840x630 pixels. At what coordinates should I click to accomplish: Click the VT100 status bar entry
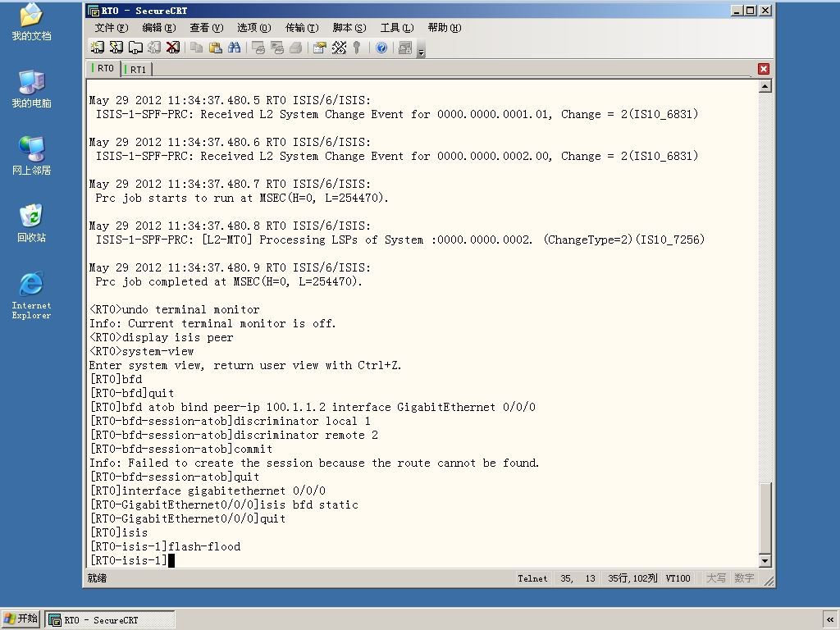click(678, 578)
